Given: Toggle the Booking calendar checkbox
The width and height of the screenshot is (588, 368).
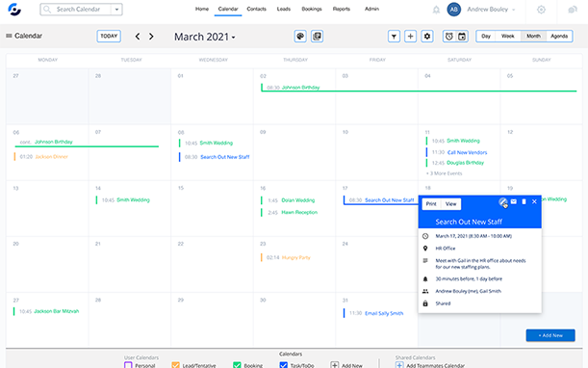Looking at the screenshot, I should pos(237,364).
